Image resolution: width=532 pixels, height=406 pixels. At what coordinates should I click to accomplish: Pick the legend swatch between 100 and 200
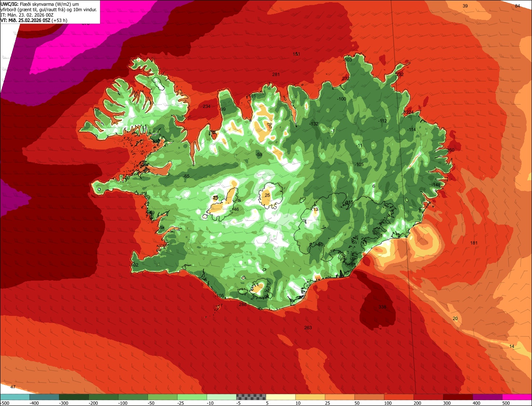coord(398,397)
